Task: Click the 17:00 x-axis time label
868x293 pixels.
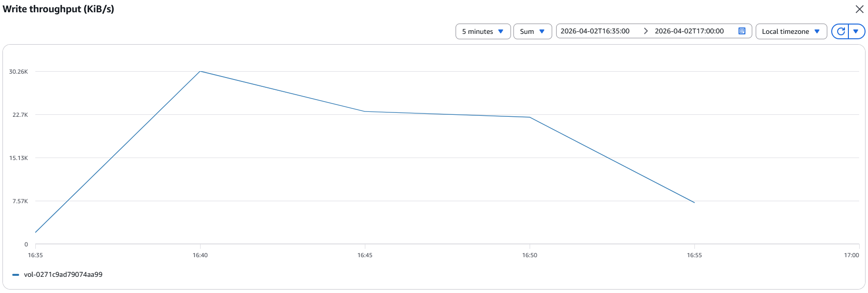Action: pyautogui.click(x=851, y=255)
